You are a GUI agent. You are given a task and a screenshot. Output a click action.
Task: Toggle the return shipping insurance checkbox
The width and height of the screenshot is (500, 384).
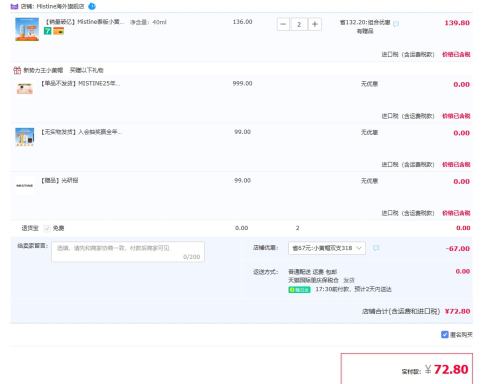tap(47, 228)
